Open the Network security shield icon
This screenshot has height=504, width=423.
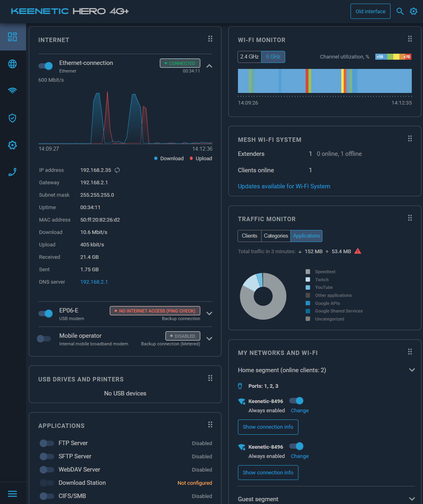click(x=12, y=118)
